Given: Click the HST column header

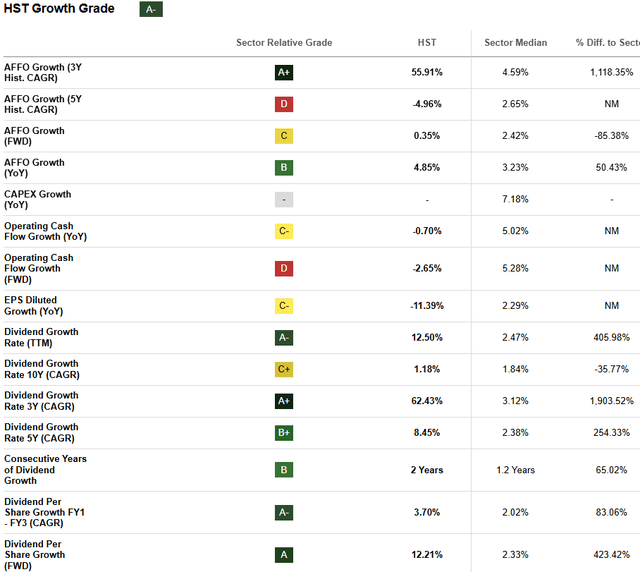Looking at the screenshot, I should point(427,42).
